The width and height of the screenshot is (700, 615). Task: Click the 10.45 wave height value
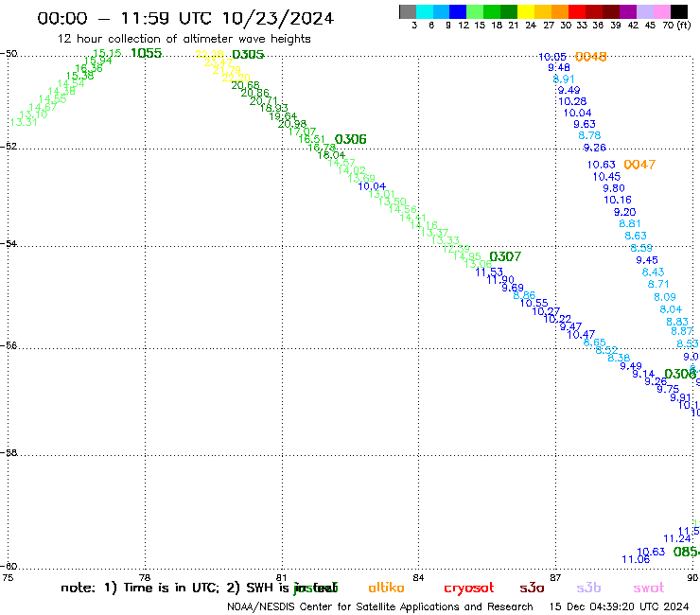point(606,177)
